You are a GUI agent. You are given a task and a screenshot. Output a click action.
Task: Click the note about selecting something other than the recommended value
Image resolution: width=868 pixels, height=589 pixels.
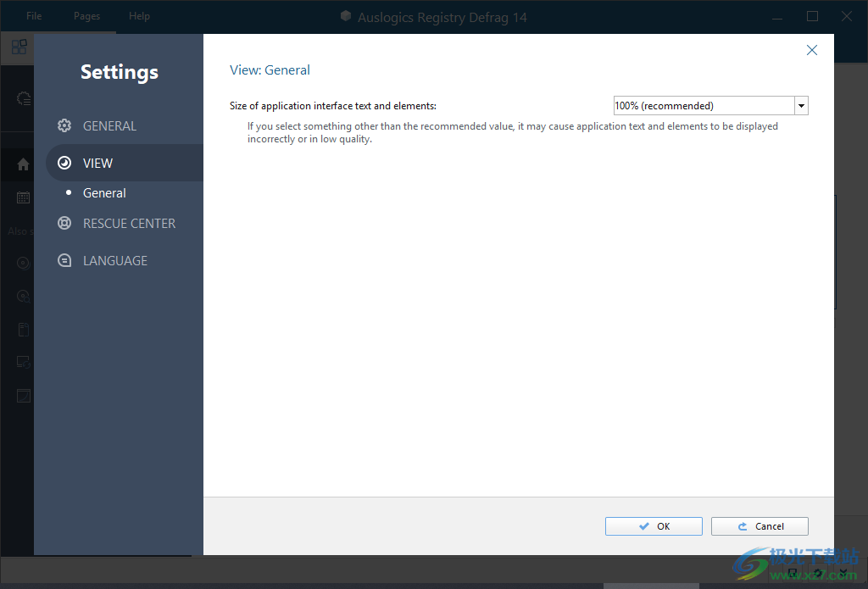(513, 132)
